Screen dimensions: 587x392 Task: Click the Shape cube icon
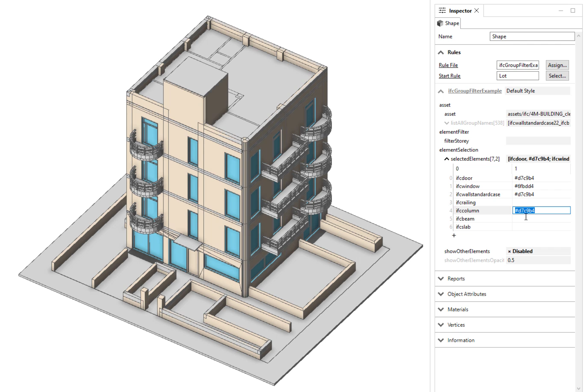(440, 23)
